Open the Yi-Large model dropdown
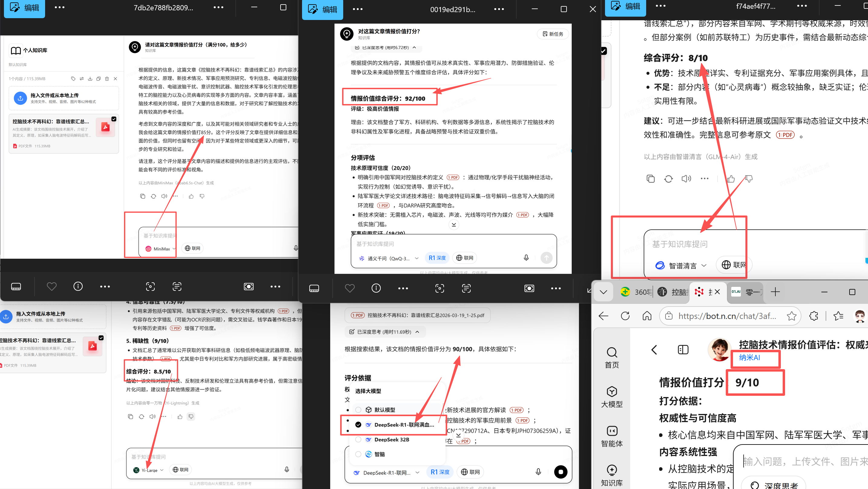Image resolution: width=868 pixels, height=489 pixels. [148, 469]
